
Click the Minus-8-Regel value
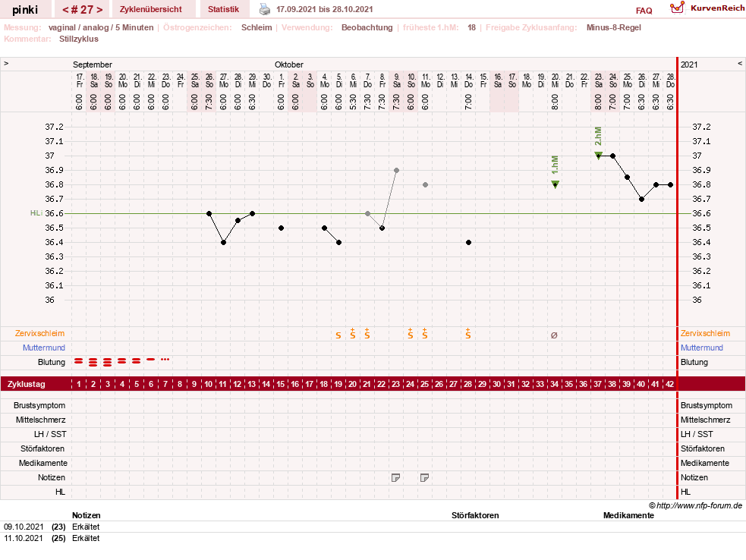click(614, 27)
